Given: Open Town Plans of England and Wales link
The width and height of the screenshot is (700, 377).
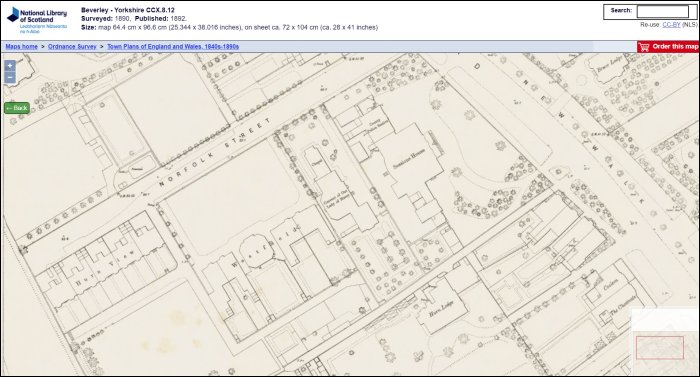Looking at the screenshot, I should 173,46.
